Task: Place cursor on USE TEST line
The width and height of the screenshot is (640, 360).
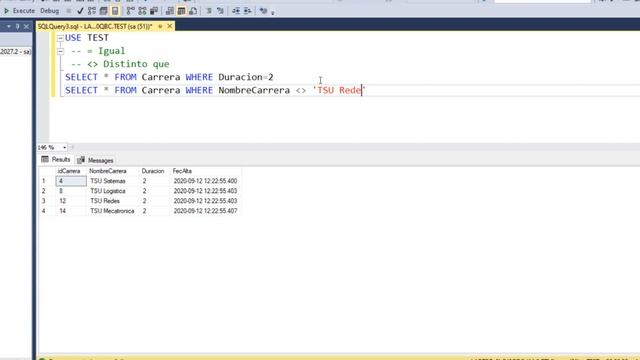Action: click(87, 38)
